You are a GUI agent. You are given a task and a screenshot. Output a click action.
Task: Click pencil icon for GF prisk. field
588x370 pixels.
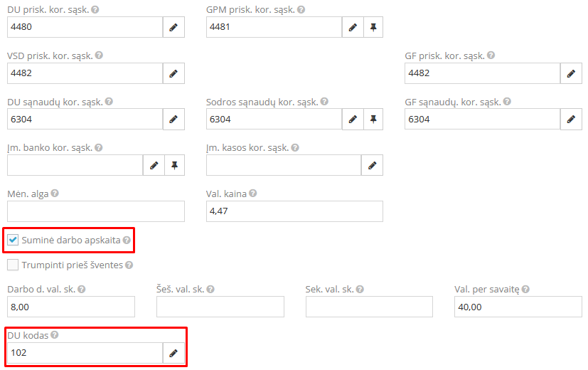(x=571, y=73)
